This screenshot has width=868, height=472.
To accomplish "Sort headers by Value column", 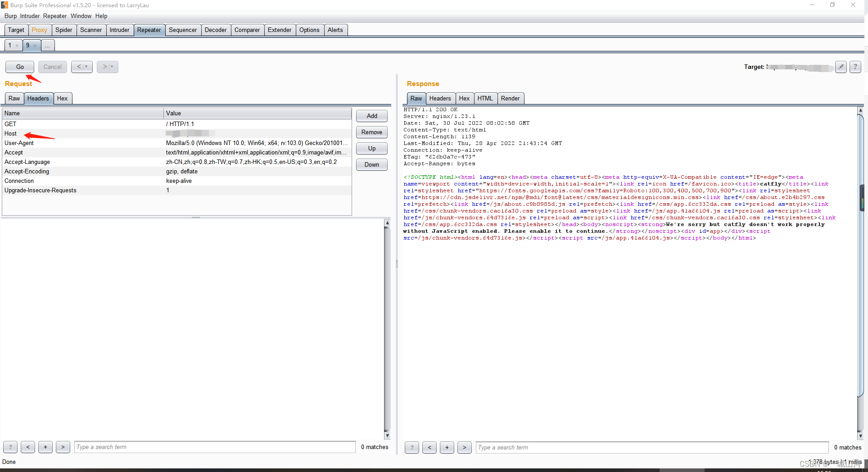I will coord(258,113).
